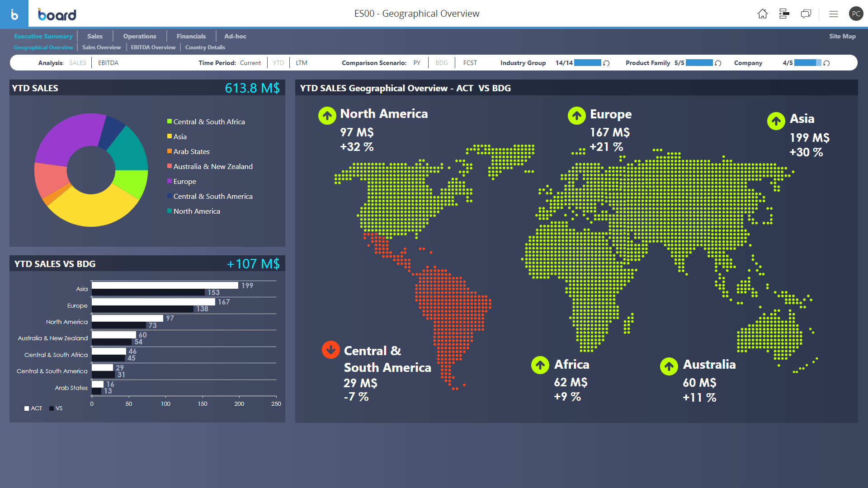Click the PC user avatar
868x488 pixels.
pos(856,14)
